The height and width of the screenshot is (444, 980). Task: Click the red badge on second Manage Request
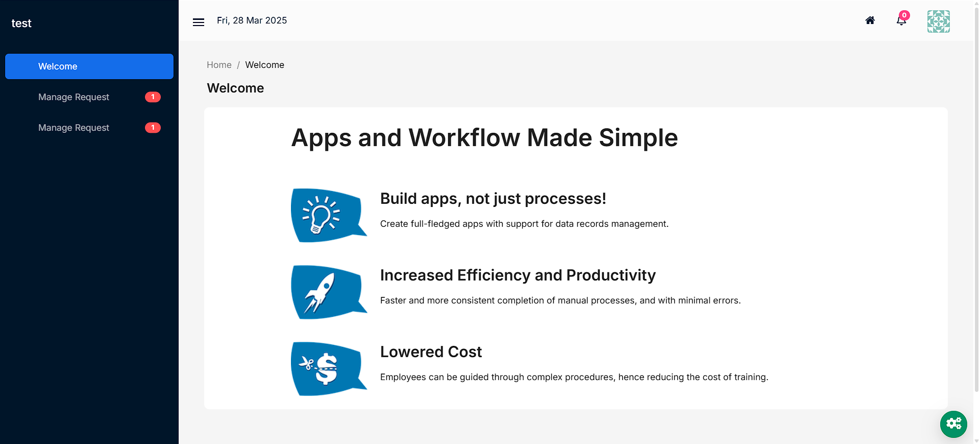click(x=153, y=128)
